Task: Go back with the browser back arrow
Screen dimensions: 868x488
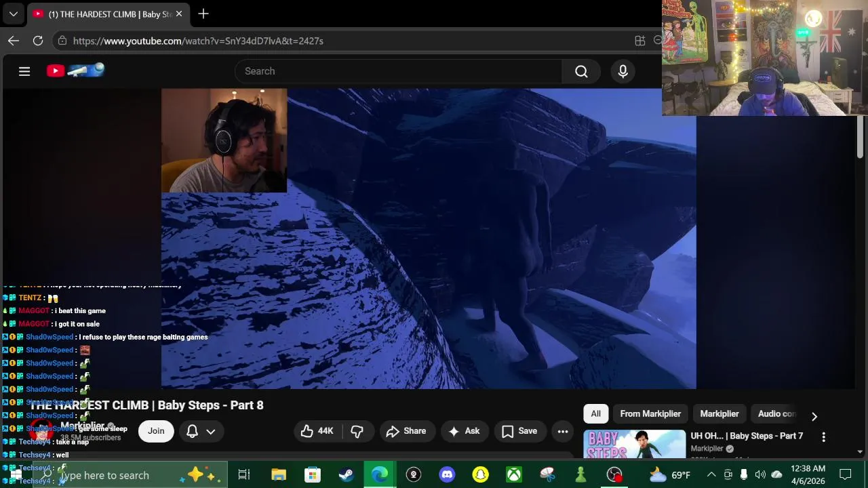Action: coord(14,41)
